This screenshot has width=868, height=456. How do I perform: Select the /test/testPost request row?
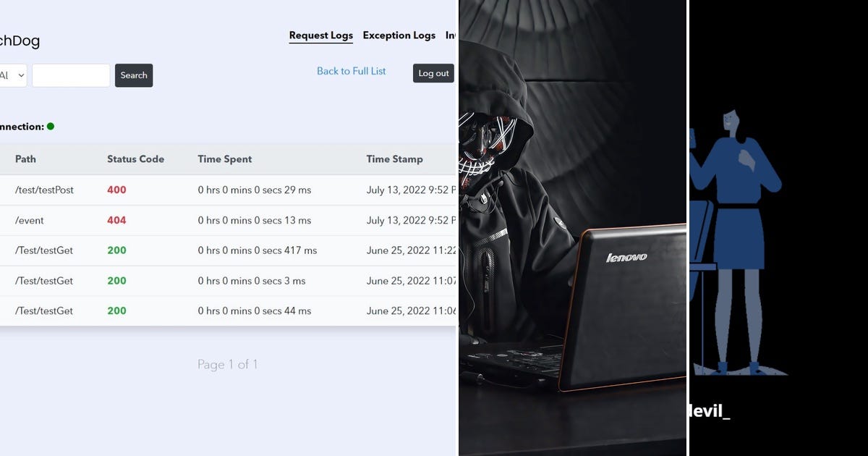[228, 190]
